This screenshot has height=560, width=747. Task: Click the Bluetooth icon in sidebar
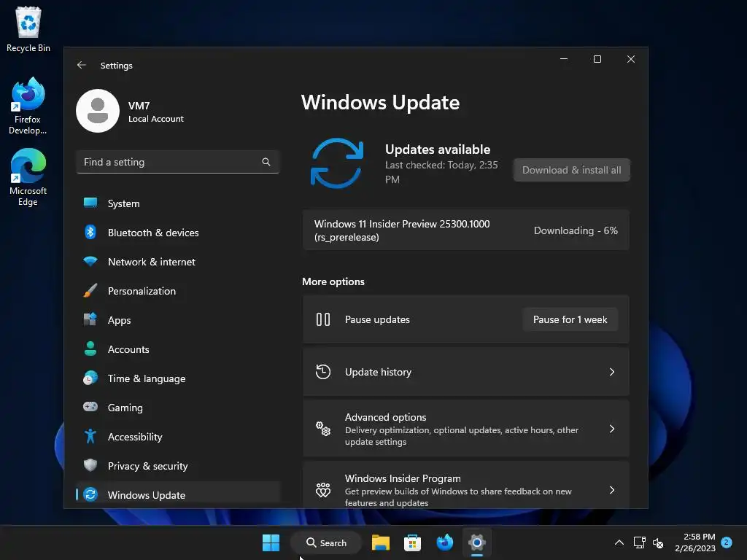(x=90, y=232)
